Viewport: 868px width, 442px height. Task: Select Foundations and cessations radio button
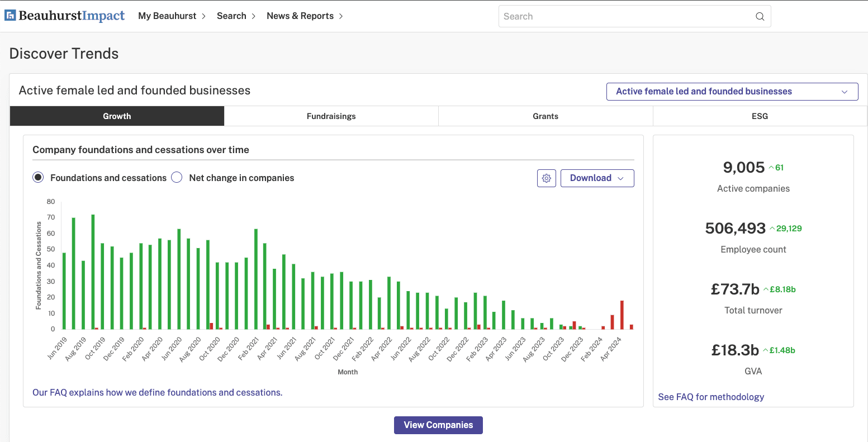tap(38, 178)
